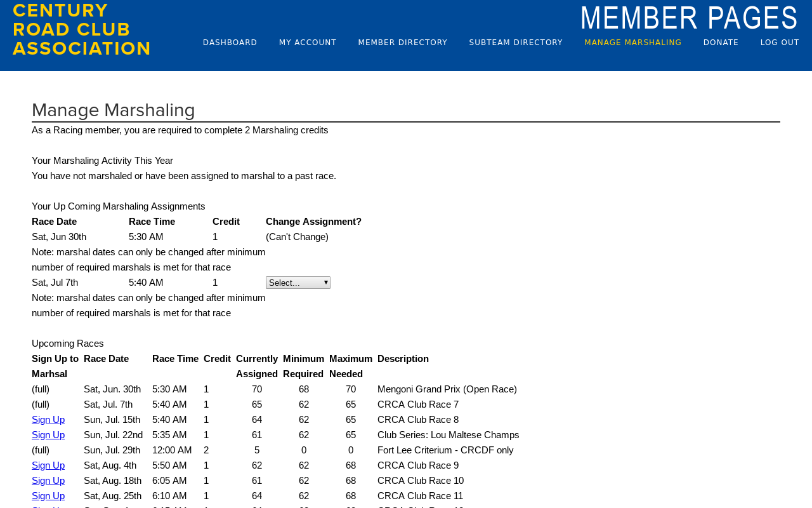
Task: Click the Member Pages header title
Action: pos(689,18)
